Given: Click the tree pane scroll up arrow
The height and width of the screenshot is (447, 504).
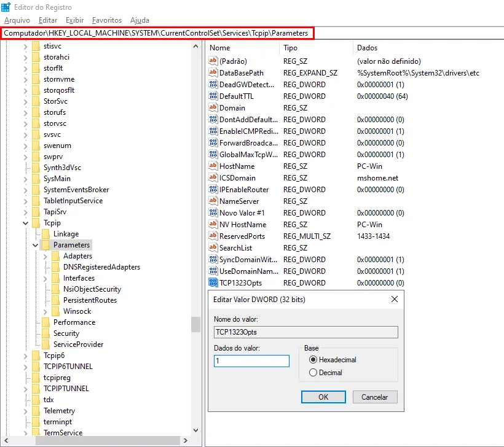Looking at the screenshot, I should (x=195, y=46).
